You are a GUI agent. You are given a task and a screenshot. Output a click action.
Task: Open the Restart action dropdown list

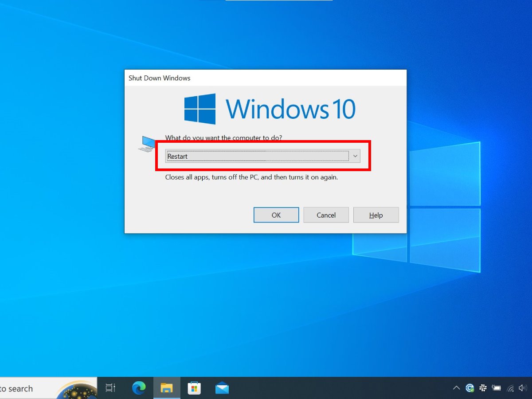point(262,156)
